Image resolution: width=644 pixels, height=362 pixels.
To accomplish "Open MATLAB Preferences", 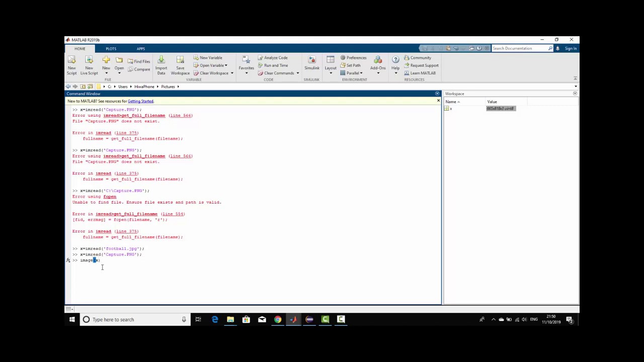I will point(353,57).
